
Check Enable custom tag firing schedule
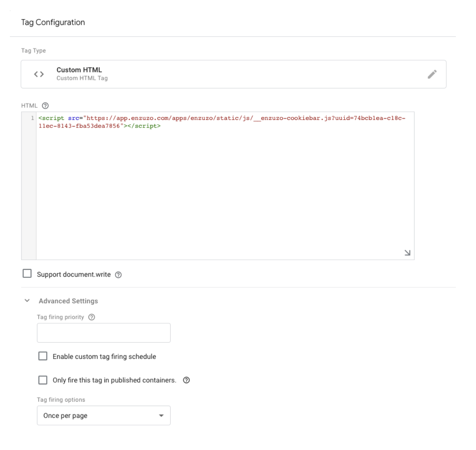tap(43, 356)
